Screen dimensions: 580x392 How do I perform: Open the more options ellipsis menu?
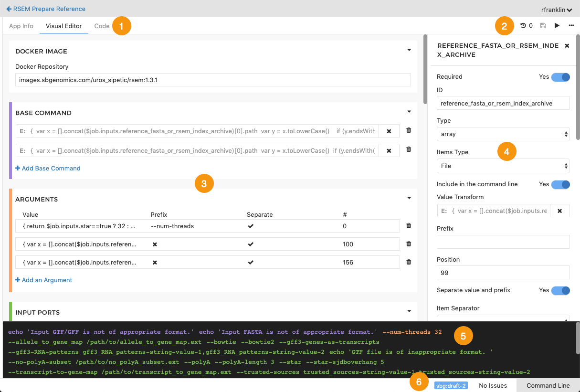point(571,26)
